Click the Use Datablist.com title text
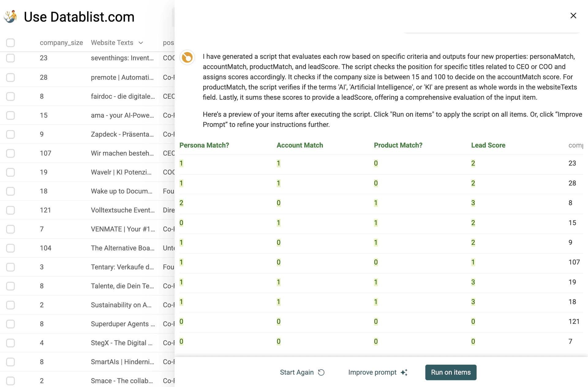Screen dimensions: 588x387 tap(79, 17)
